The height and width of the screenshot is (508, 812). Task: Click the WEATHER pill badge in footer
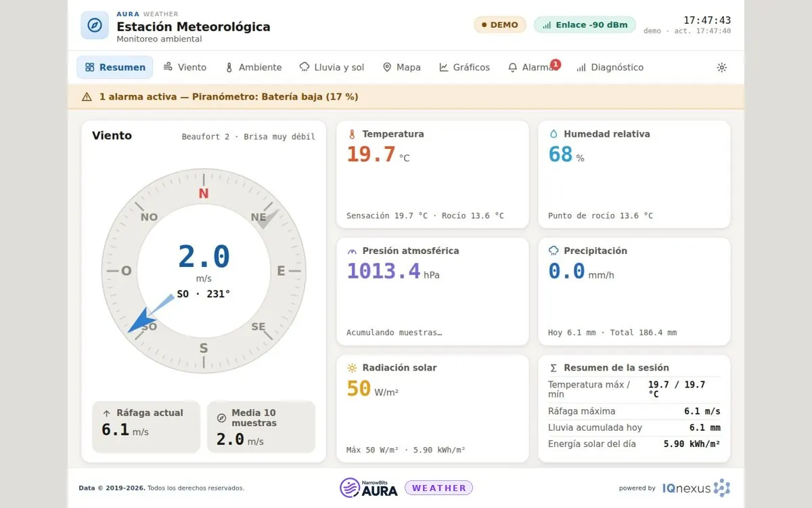point(438,488)
